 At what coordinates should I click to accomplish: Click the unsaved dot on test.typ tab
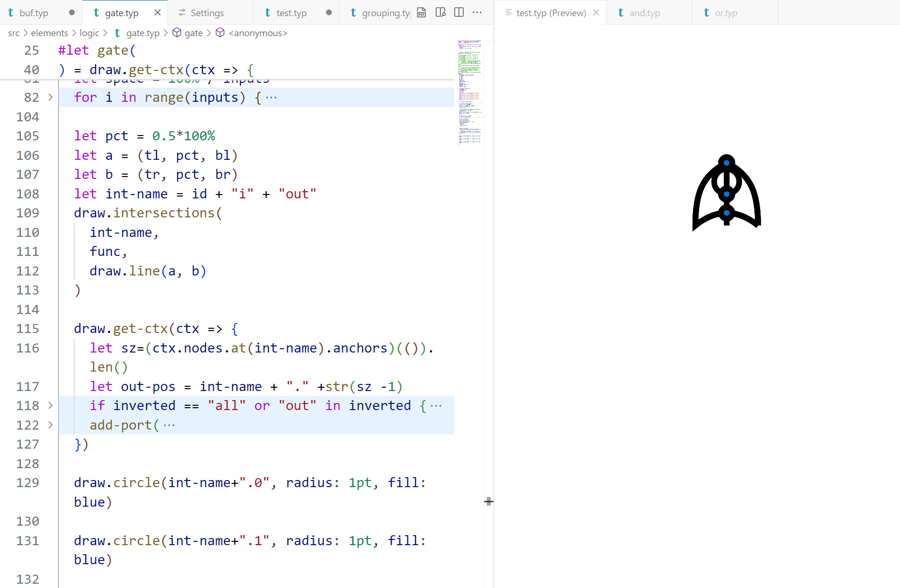pyautogui.click(x=329, y=13)
